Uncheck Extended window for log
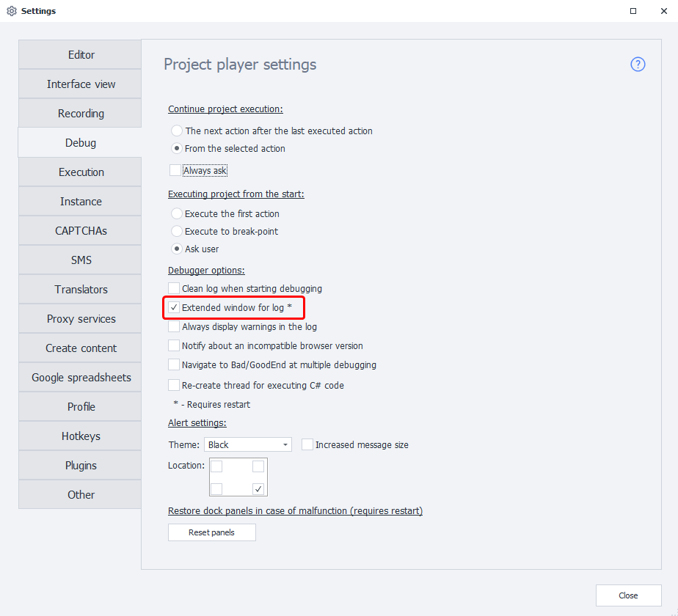678x616 pixels. [174, 308]
